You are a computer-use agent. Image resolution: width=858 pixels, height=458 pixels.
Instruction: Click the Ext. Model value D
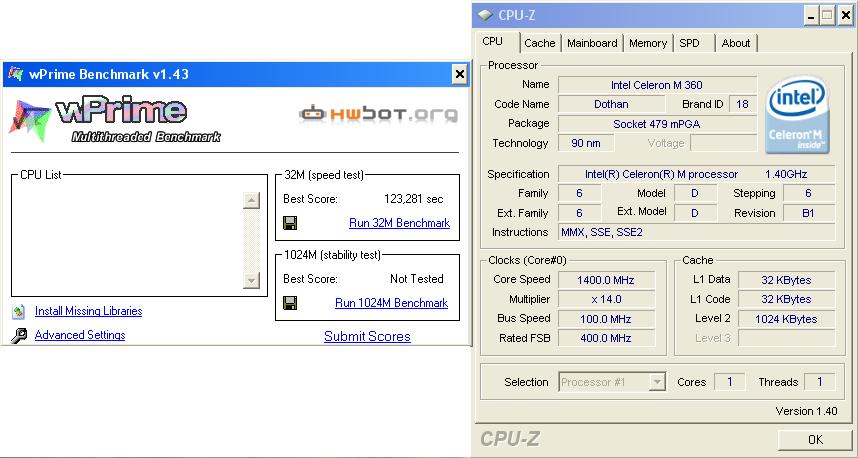695,213
